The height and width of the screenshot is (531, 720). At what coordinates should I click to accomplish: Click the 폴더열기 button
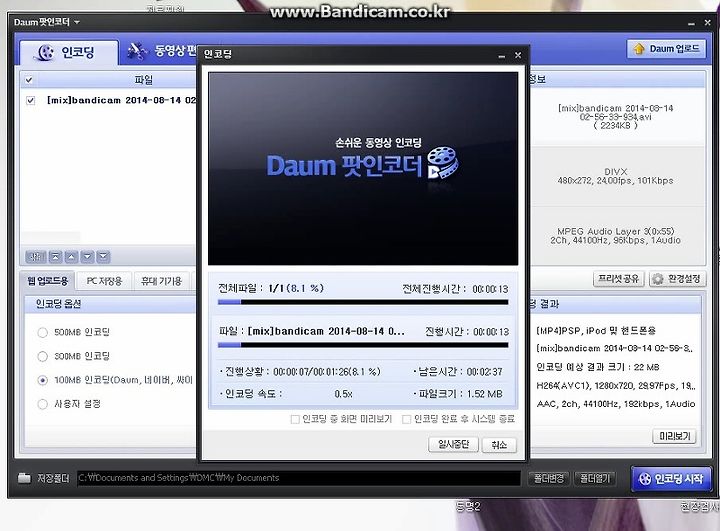[595, 479]
